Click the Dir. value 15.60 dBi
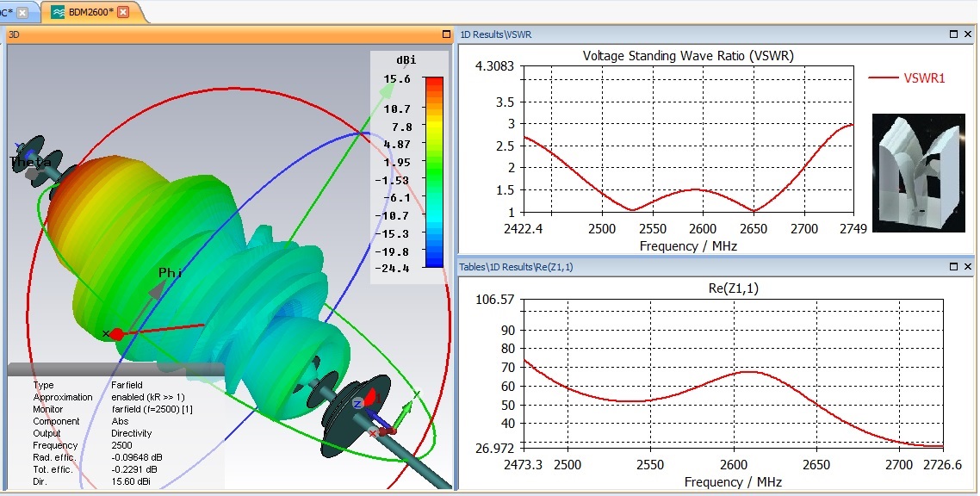 [131, 481]
